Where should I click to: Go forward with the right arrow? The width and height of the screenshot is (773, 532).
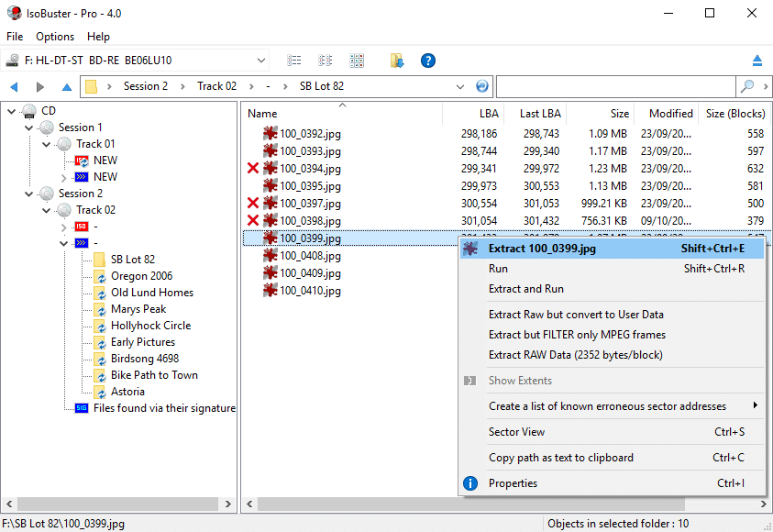[40, 87]
